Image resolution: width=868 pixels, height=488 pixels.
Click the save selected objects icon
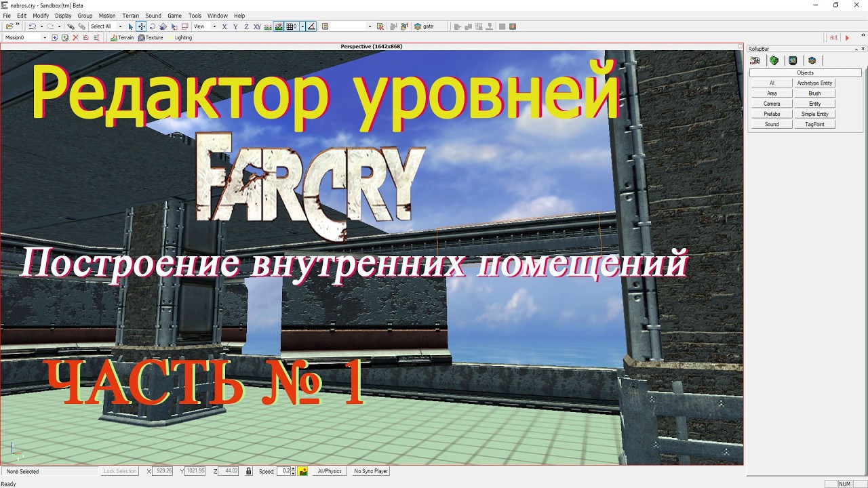point(393,26)
